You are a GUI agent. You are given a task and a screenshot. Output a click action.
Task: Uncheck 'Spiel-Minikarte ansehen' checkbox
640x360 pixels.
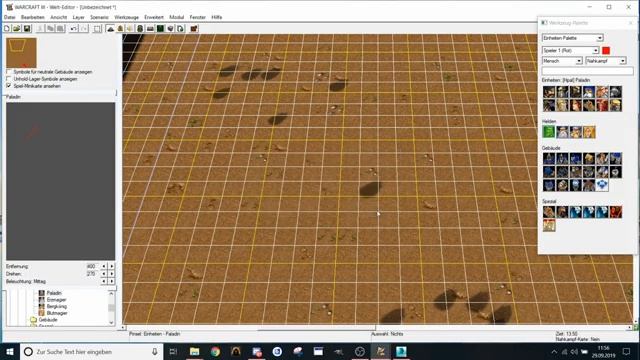(x=9, y=86)
